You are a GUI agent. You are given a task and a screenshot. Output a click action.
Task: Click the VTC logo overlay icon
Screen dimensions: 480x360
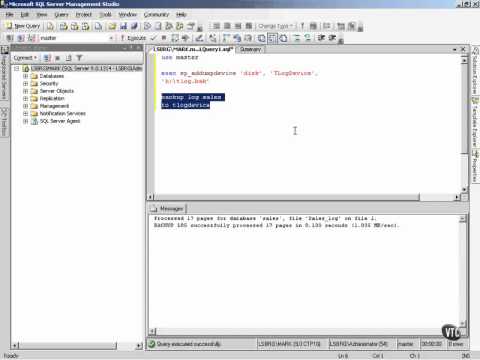[x=451, y=332]
